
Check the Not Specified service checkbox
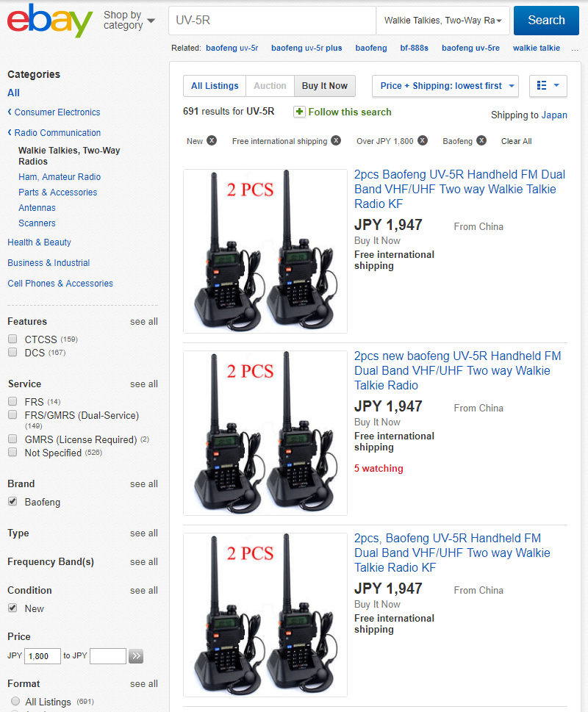(12, 453)
